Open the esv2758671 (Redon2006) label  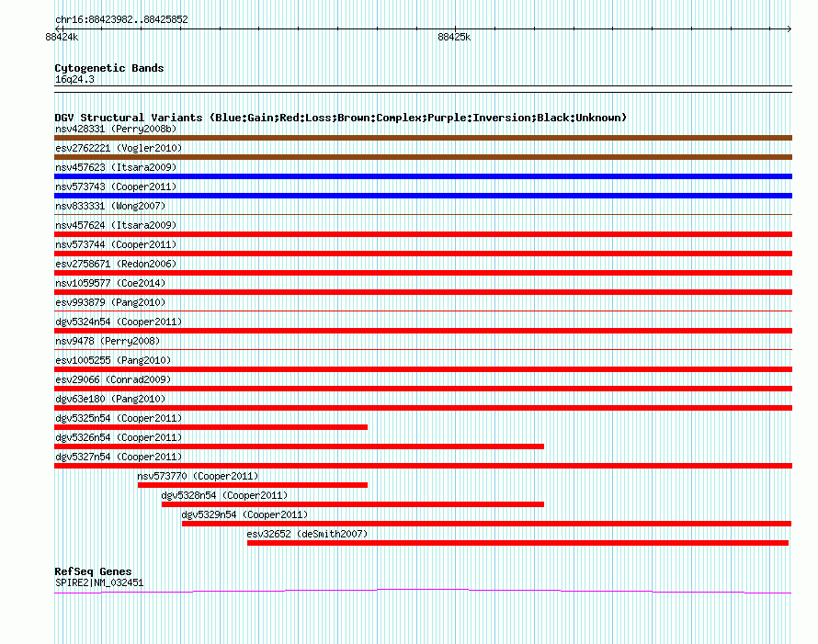pos(116,264)
